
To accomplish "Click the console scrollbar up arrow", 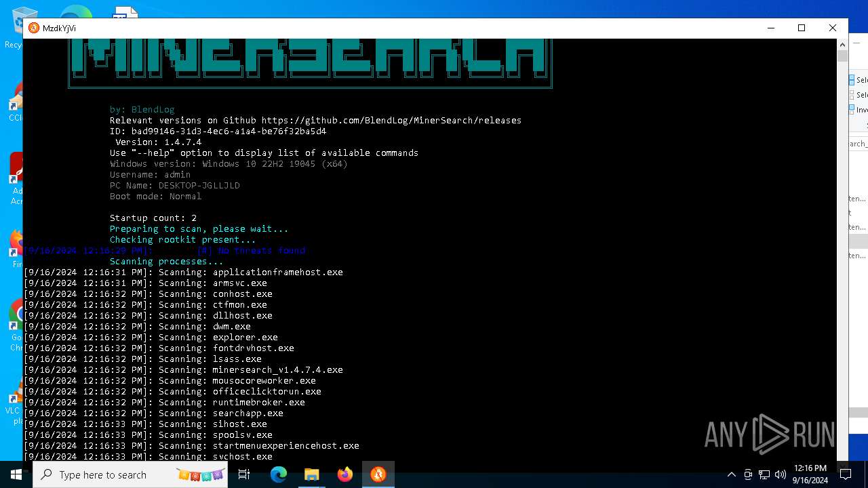I will [842, 44].
